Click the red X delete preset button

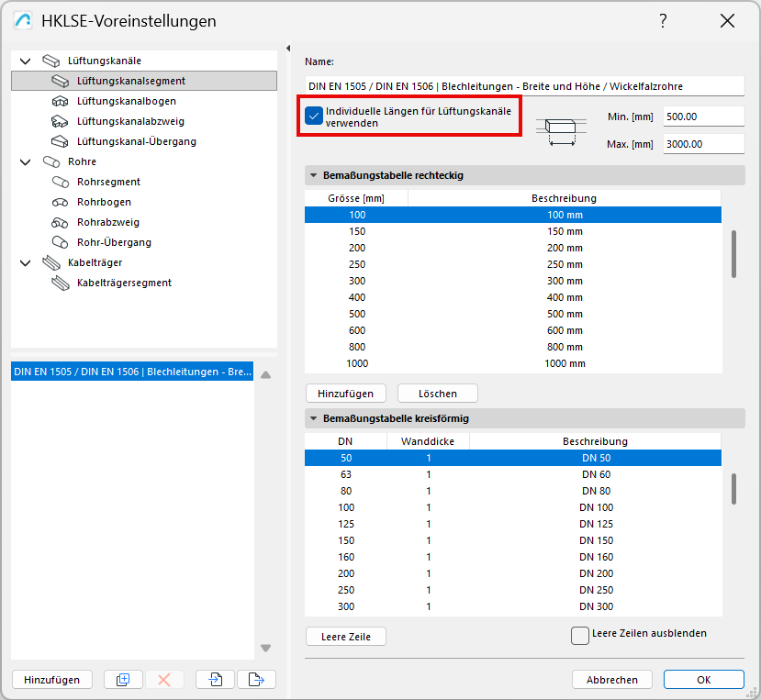(x=164, y=680)
